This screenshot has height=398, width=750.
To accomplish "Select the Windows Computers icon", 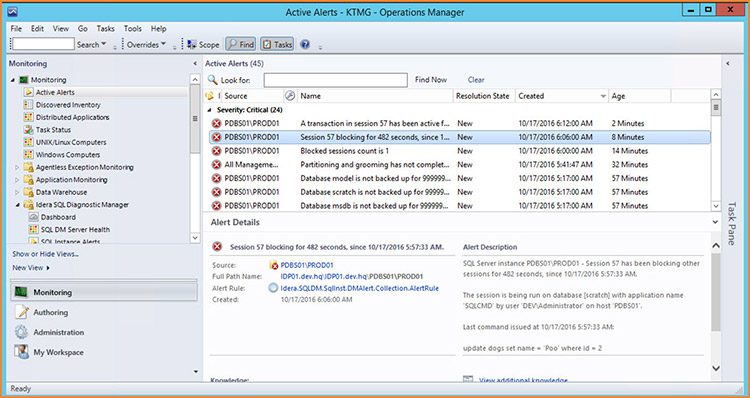I will tap(29, 155).
